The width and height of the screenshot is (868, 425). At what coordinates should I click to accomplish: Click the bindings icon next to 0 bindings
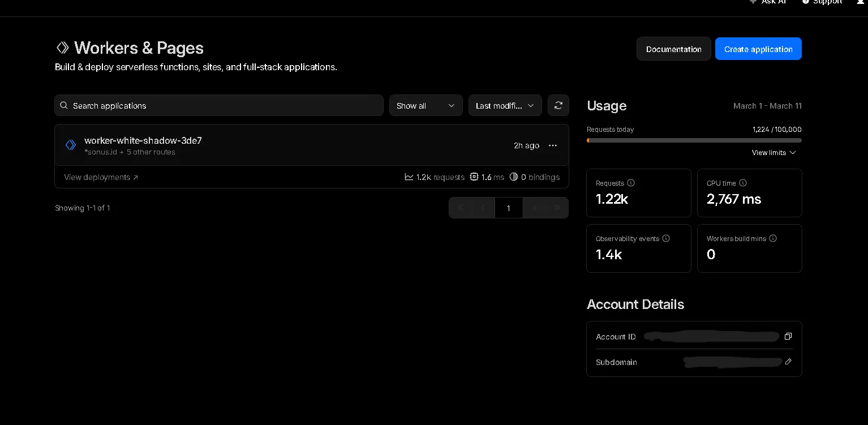point(514,177)
